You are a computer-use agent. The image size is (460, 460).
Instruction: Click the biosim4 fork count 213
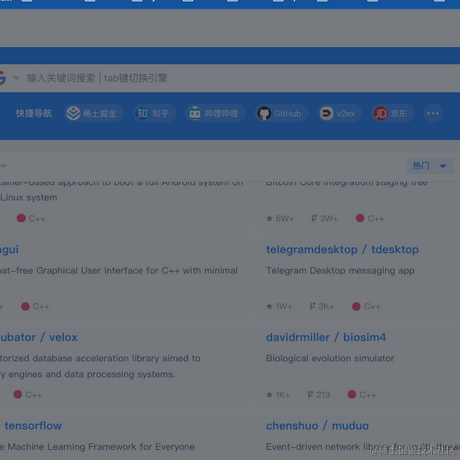319,395
